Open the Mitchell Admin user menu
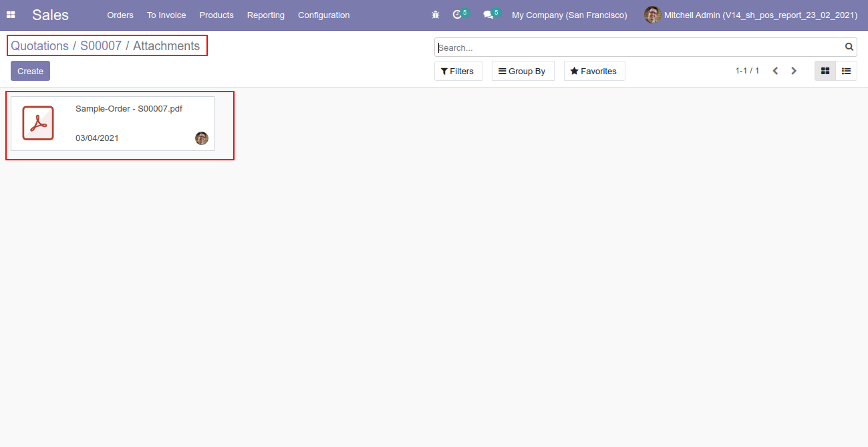The width and height of the screenshot is (868, 447). pos(751,15)
